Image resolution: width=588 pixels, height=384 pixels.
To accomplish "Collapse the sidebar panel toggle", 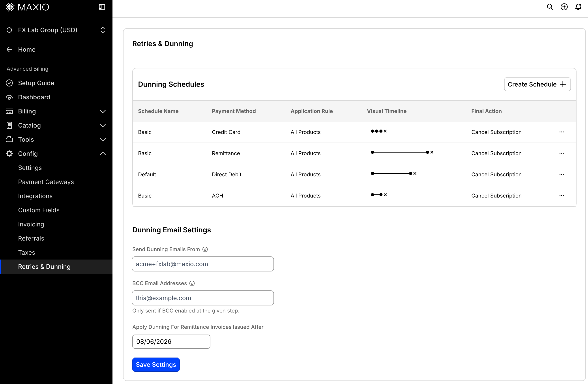I will tap(102, 7).
